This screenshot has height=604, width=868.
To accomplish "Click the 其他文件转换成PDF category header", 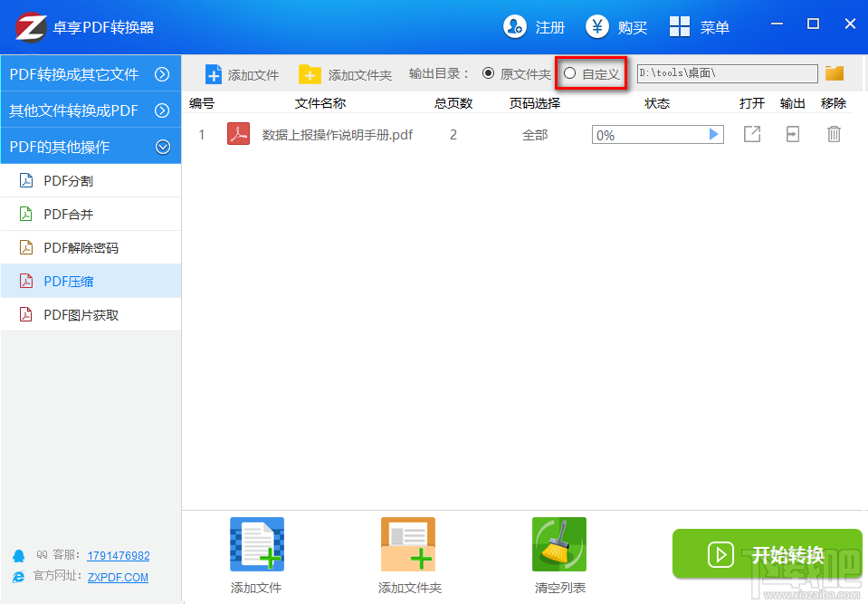I will 91,110.
